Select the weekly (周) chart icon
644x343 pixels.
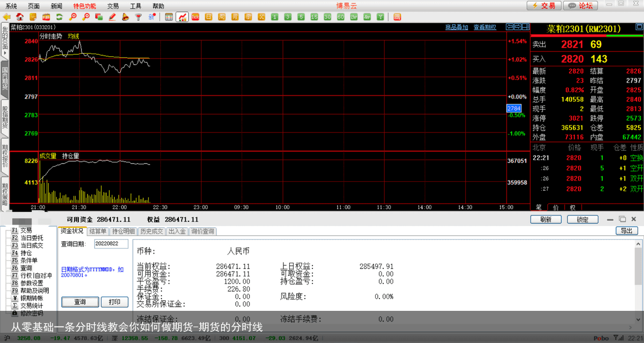pos(221,17)
